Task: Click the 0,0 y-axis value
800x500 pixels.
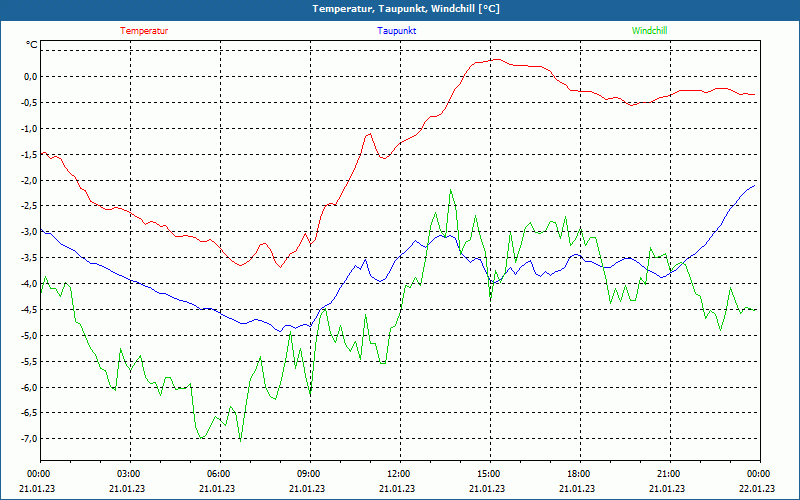Action: pos(31,77)
